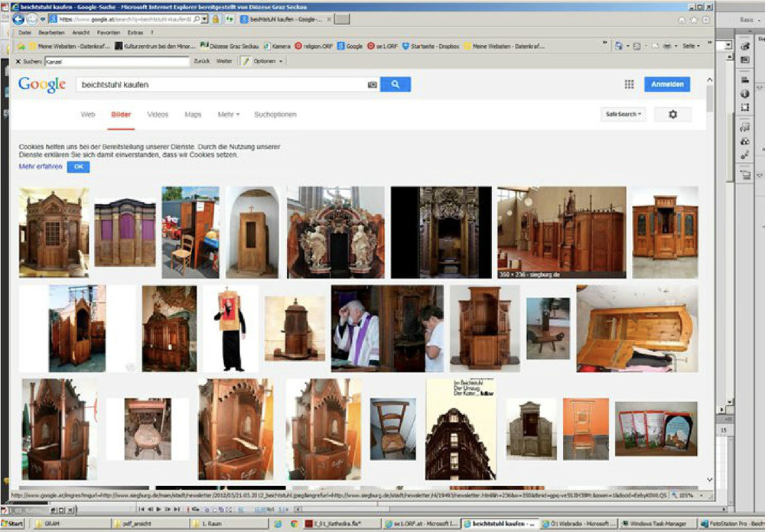Open IE favorites star icon
The height and width of the screenshot is (532, 765).
694,20
